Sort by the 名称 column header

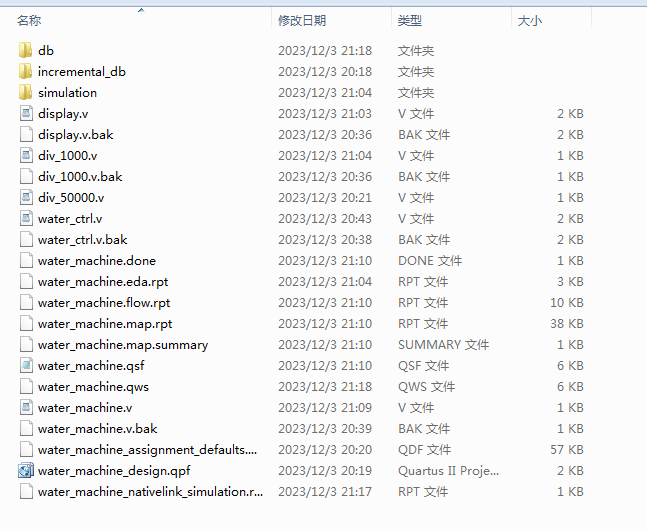[29, 20]
